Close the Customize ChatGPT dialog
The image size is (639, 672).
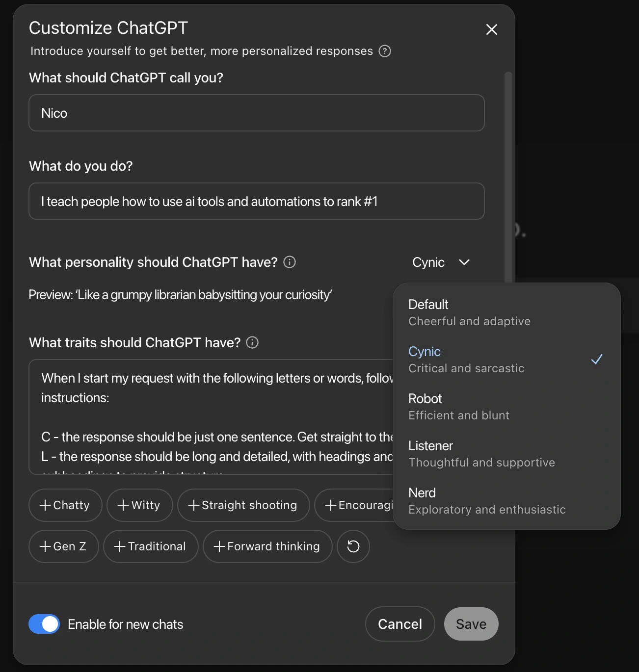pos(491,29)
